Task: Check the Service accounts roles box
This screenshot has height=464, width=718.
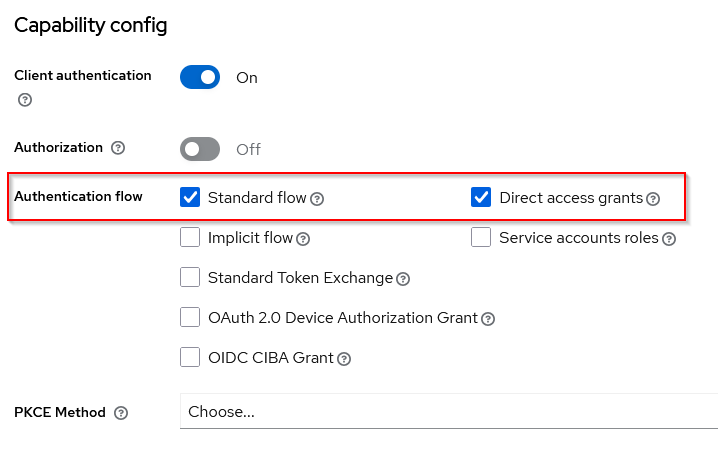Action: point(481,237)
